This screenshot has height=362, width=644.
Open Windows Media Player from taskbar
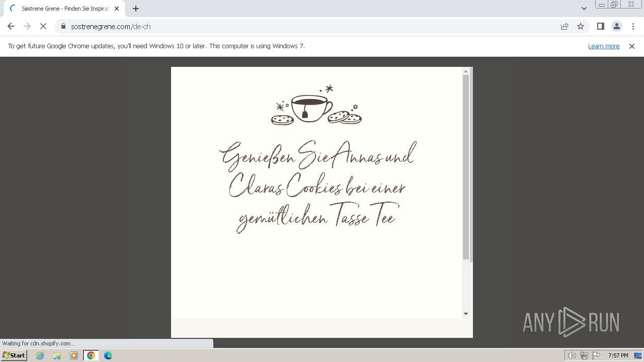pyautogui.click(x=74, y=355)
